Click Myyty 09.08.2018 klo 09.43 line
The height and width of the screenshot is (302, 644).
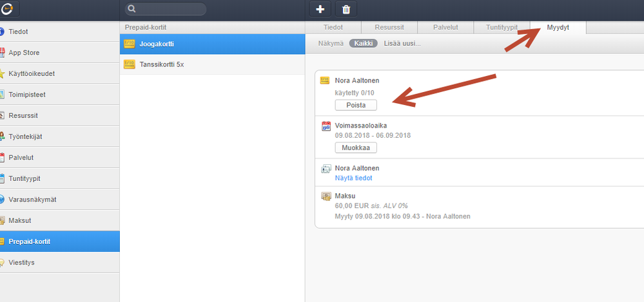pyautogui.click(x=402, y=216)
